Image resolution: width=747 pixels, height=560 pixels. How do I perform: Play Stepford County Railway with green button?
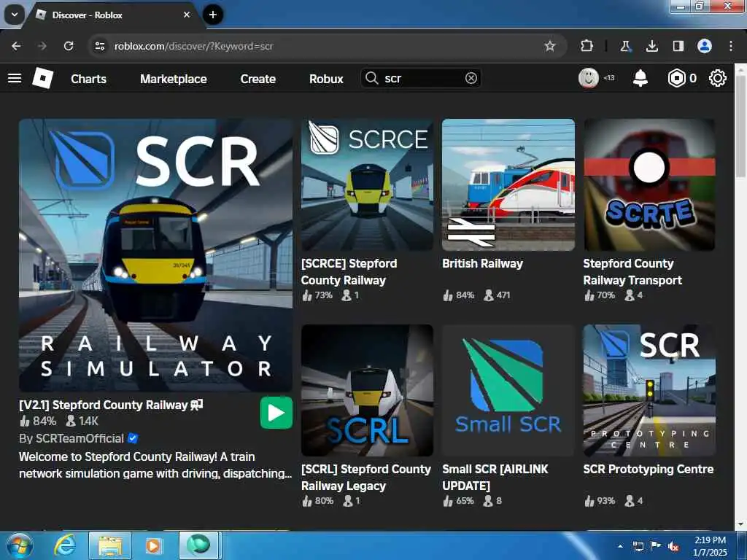(276, 413)
